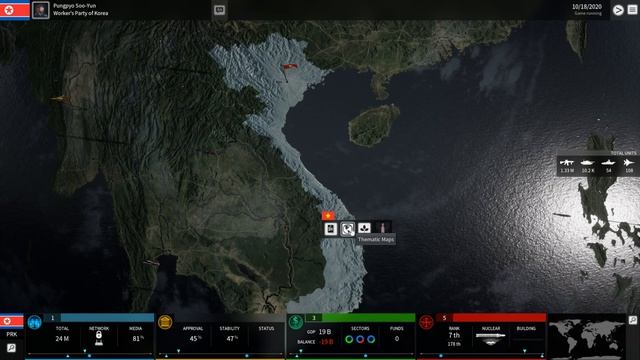Screen dimensions: 640x360
Task: Click the magnifier icon above the minimap
Action: [x=633, y=320]
